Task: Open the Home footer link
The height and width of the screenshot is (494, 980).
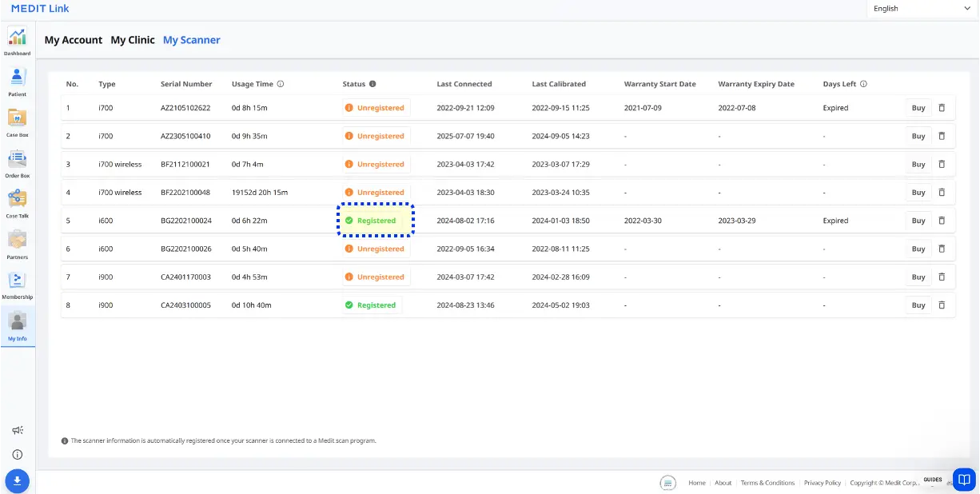Action: (697, 483)
